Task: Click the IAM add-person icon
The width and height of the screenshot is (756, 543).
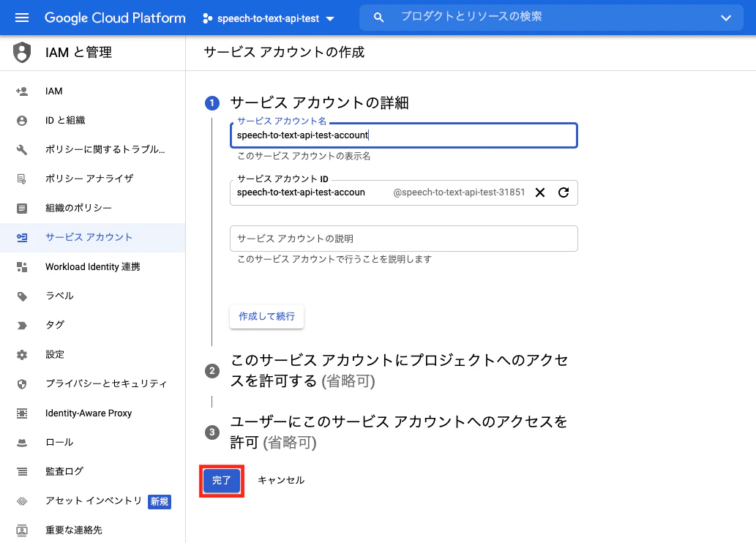Action: [x=22, y=91]
